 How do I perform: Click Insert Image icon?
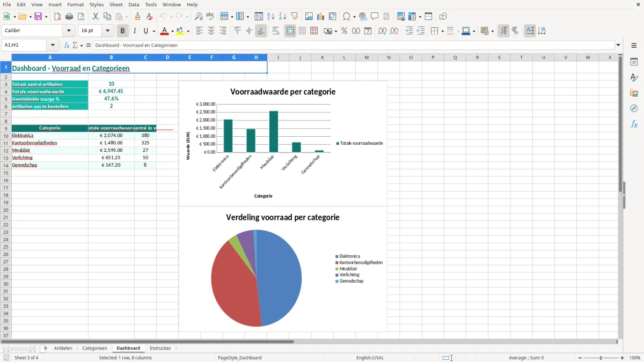[x=309, y=17]
